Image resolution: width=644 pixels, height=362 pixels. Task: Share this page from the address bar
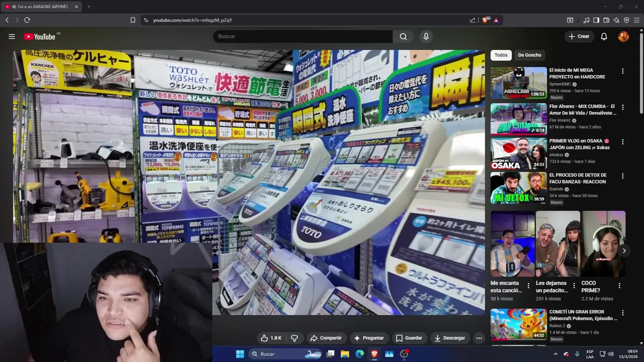[x=473, y=20]
